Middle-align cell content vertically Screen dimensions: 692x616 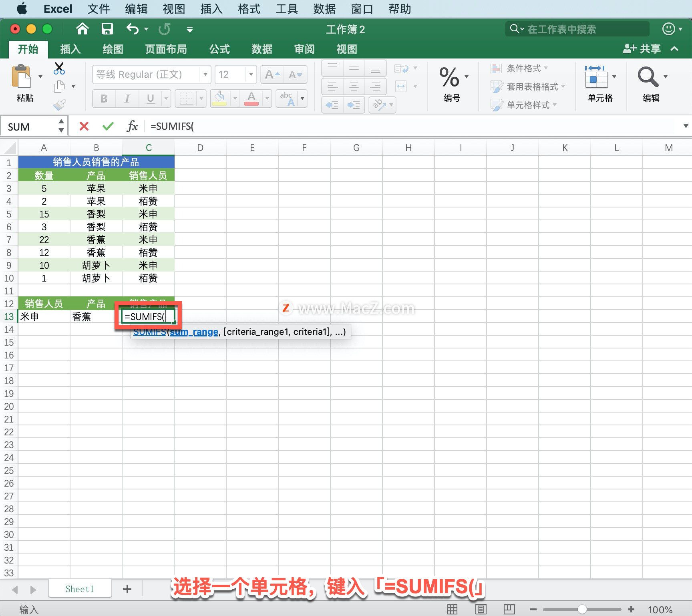[x=354, y=68]
